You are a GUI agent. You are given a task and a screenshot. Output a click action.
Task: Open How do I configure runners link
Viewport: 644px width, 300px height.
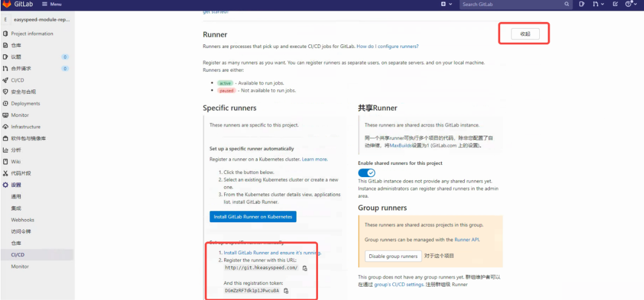(x=387, y=46)
